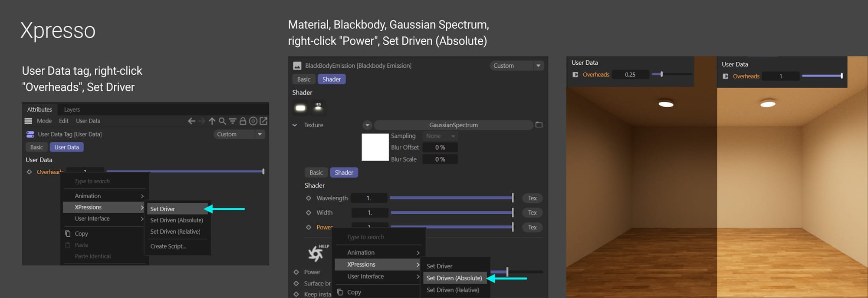Click the Blur Offset 0 % field
Image resolution: width=868 pixels, height=298 pixels.
[441, 148]
